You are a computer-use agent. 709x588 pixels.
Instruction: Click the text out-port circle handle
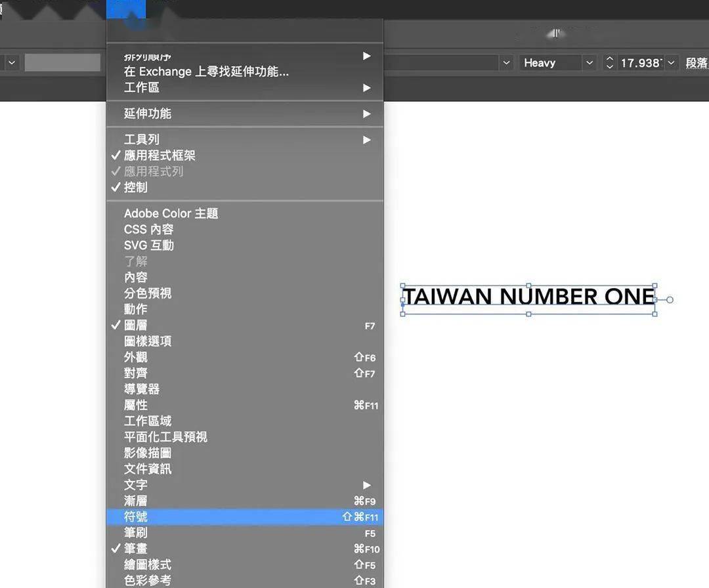tap(670, 300)
